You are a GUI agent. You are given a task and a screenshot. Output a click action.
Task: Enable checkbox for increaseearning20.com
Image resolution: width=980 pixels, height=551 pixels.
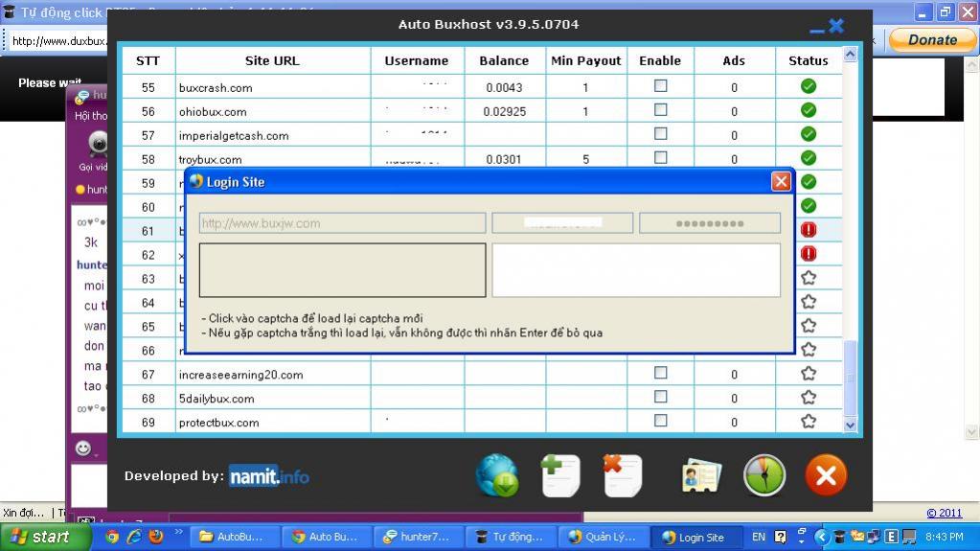pos(660,373)
